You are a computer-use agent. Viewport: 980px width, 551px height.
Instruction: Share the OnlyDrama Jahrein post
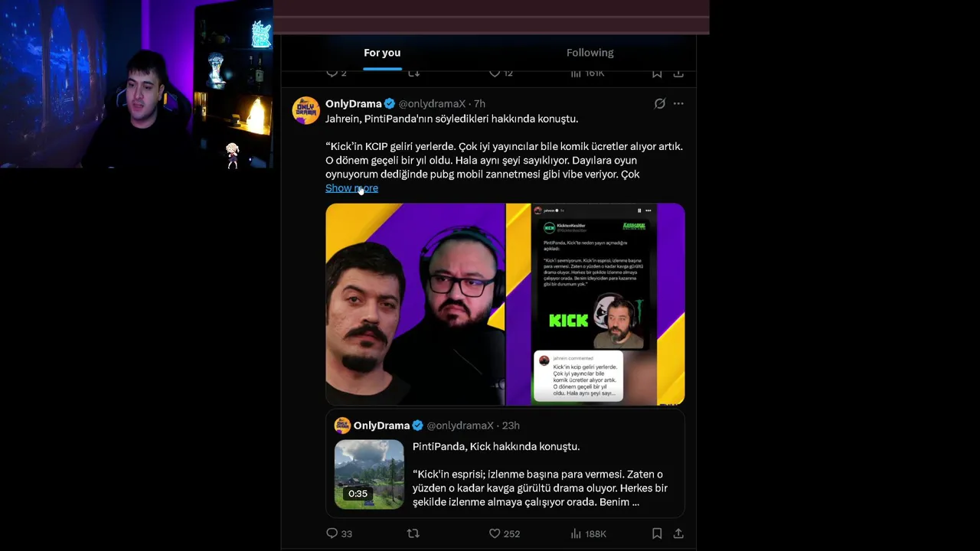678,533
